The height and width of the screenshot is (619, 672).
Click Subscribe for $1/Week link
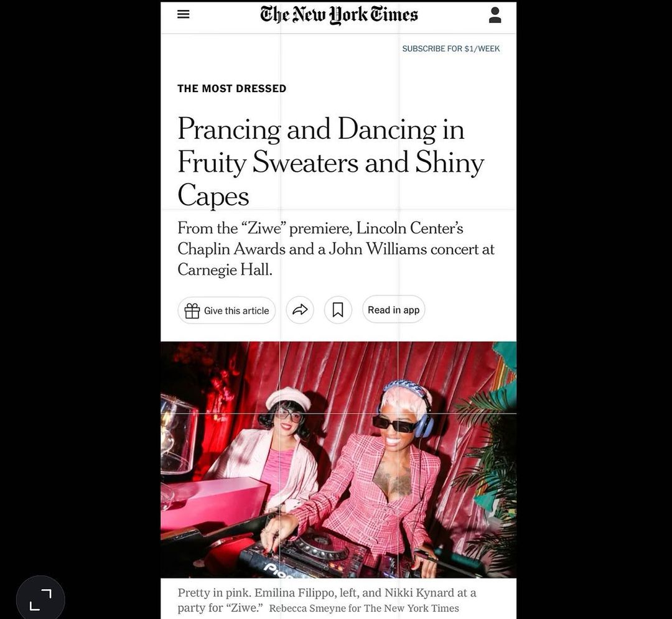click(451, 49)
